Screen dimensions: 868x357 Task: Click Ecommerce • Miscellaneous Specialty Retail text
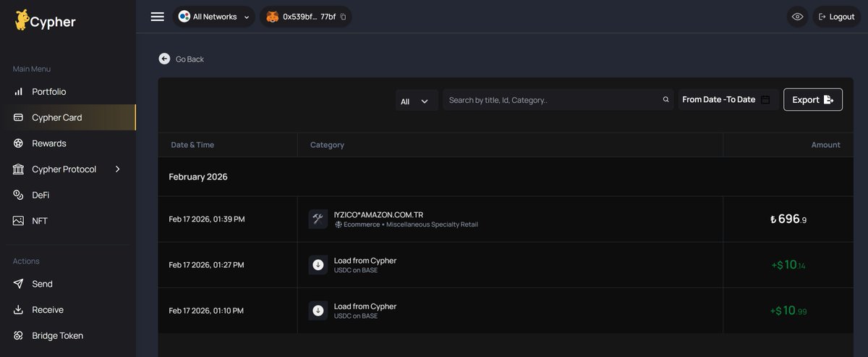click(411, 224)
